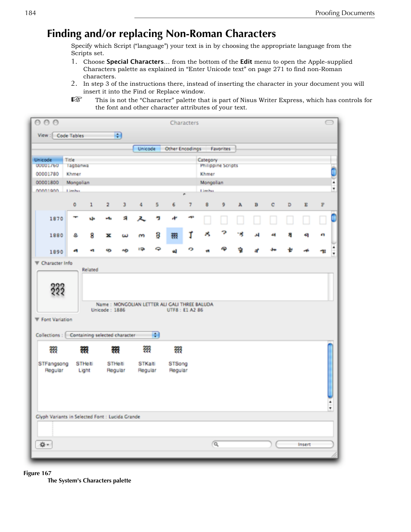
Task: Click the Glyph Variants display area
Action: (x=185, y=429)
